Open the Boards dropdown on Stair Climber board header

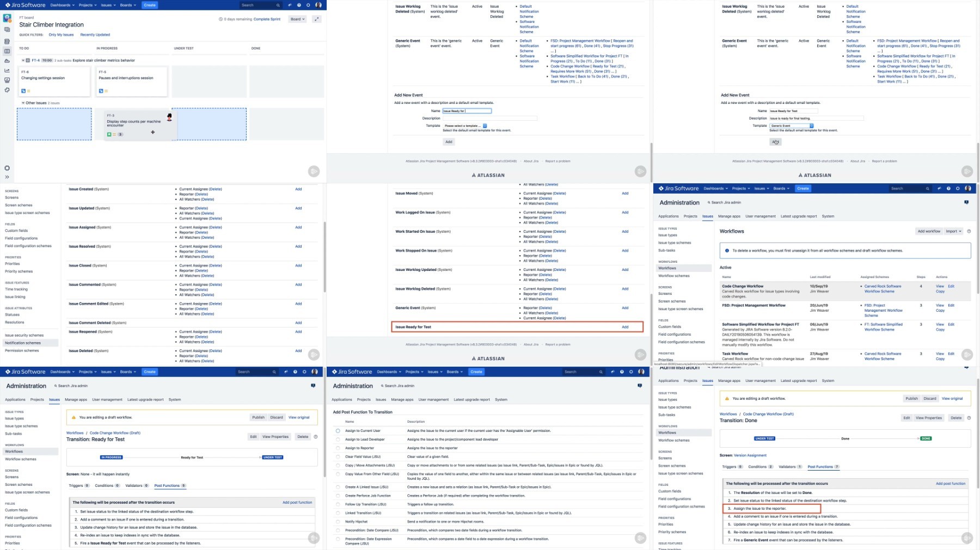(128, 5)
